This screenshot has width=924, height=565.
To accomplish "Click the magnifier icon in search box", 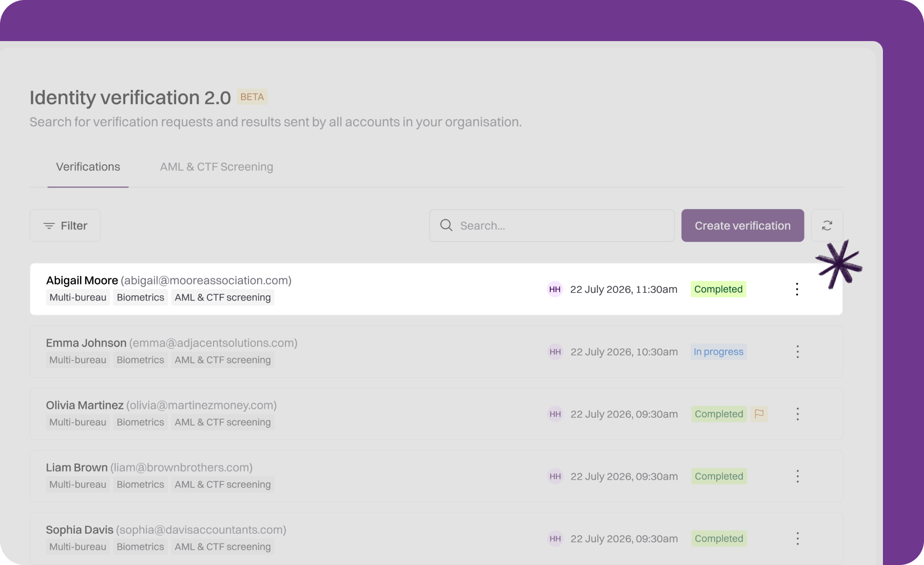I will pos(446,225).
